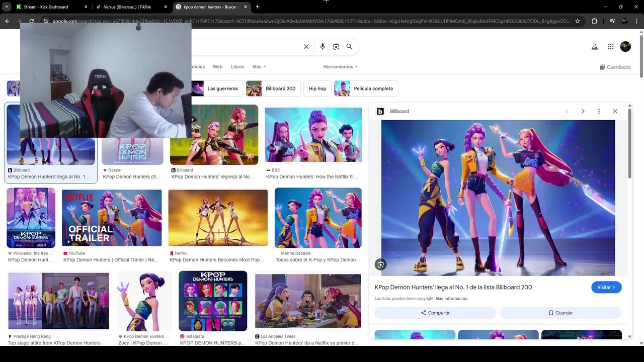Open Chrome's three-dot menu

pos(637,21)
